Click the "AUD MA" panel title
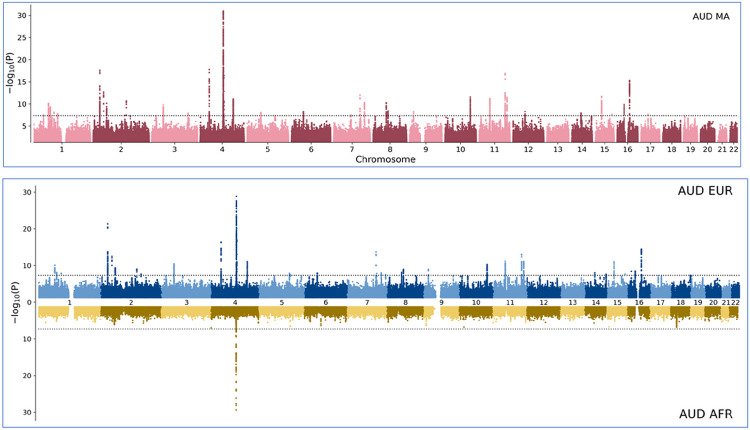750x430 pixels. pyautogui.click(x=711, y=17)
